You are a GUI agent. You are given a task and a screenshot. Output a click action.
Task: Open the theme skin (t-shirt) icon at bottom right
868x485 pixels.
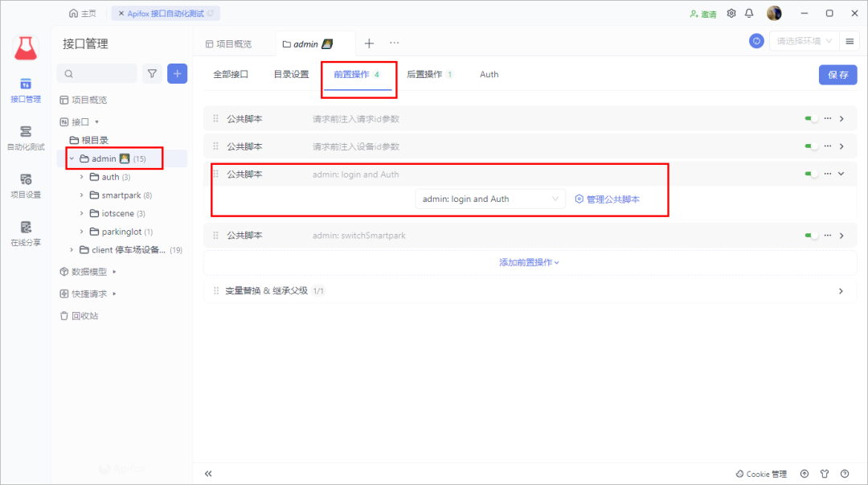coord(825,474)
